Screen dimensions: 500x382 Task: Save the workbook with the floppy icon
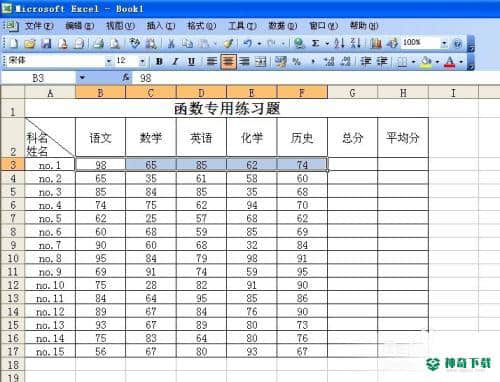point(46,43)
